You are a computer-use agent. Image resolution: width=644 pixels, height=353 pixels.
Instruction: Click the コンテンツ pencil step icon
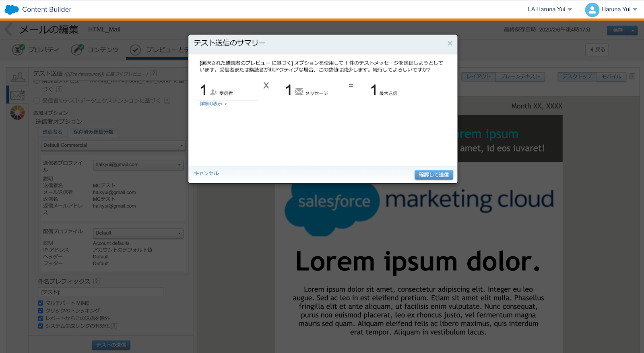pos(77,50)
